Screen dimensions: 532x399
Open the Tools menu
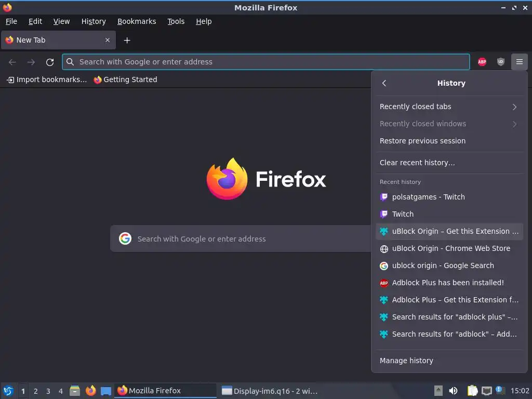coord(176,21)
